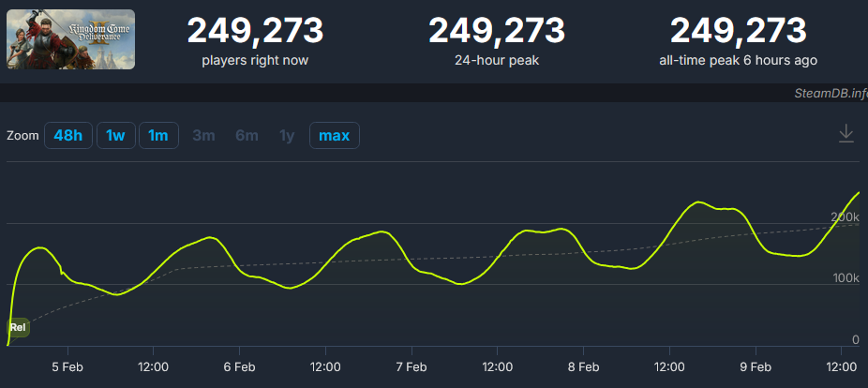
Task: Select the 1m zoom range
Action: (158, 136)
